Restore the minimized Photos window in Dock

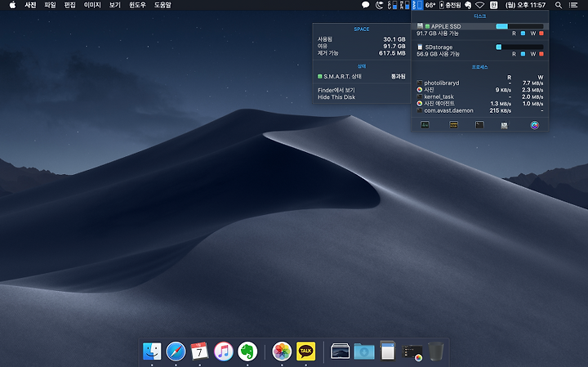412,352
